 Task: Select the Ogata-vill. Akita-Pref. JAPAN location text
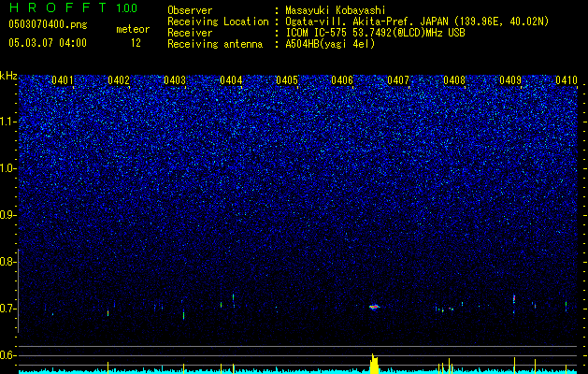point(417,22)
